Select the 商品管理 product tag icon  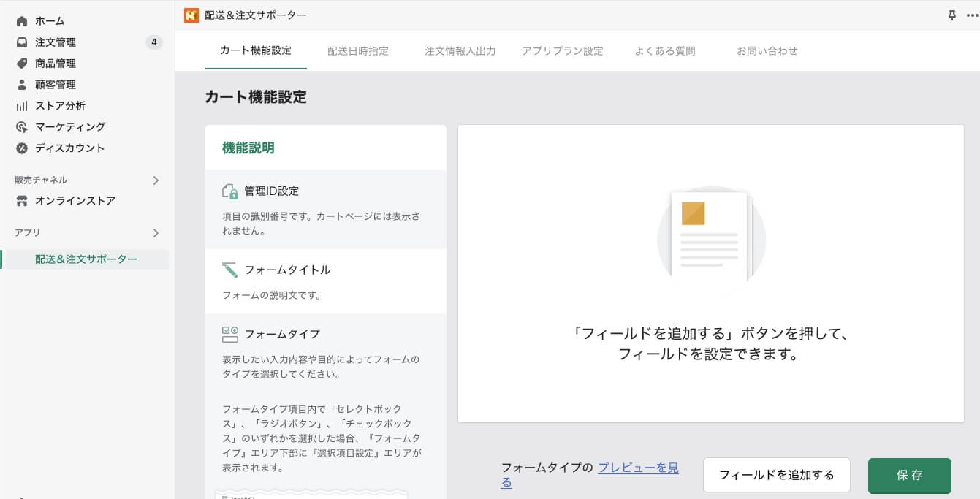(x=20, y=64)
